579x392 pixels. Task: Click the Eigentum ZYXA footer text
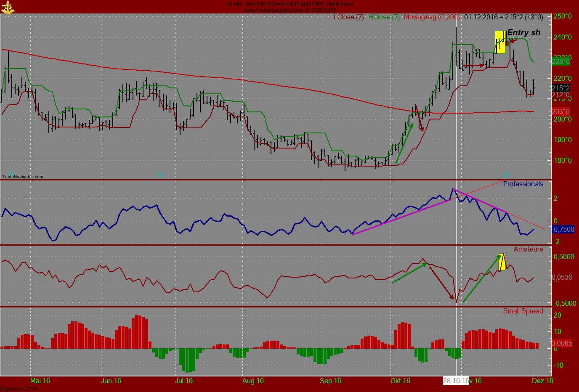tap(19, 389)
